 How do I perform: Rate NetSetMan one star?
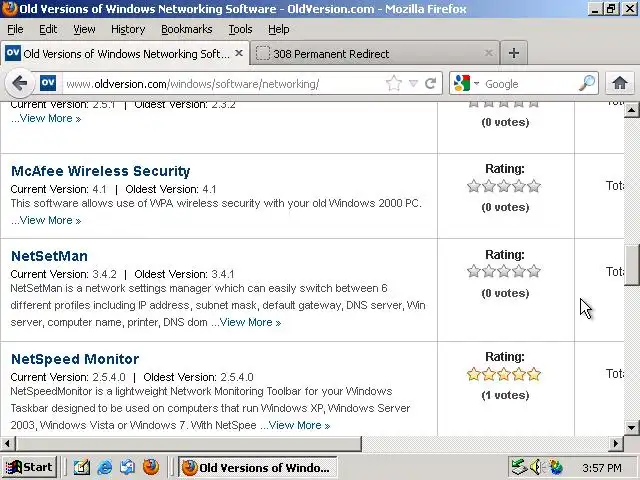point(473,271)
